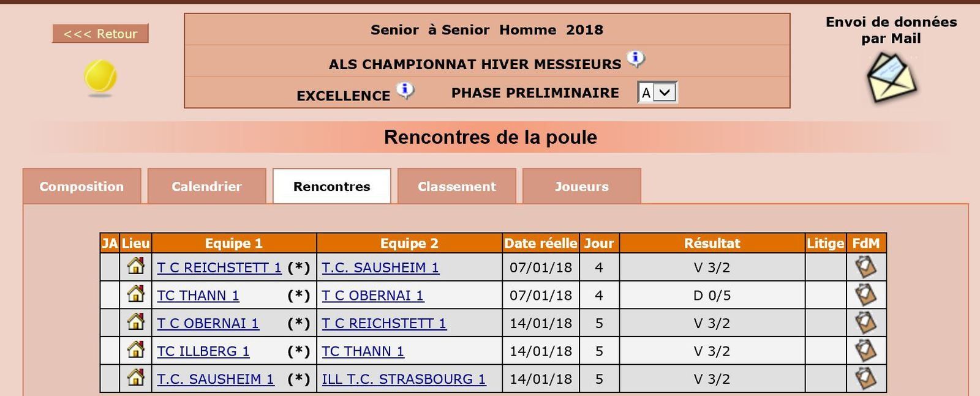This screenshot has height=396, width=980.
Task: Click the mail envelope icon to send data
Action: click(x=891, y=77)
